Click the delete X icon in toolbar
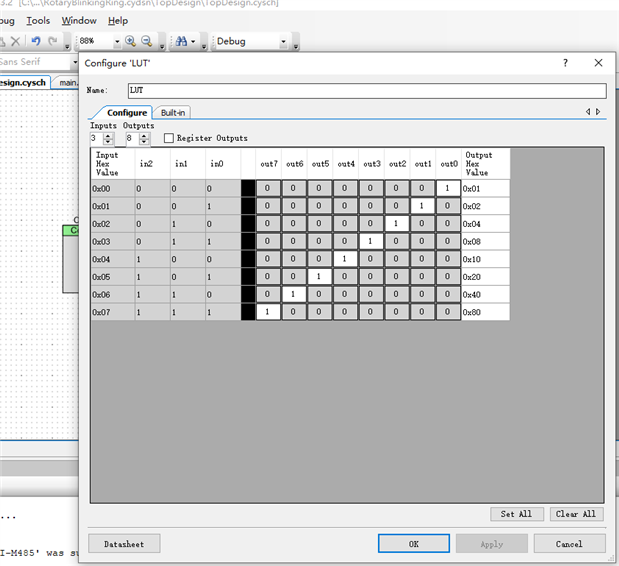The height and width of the screenshot is (566, 619). (x=15, y=41)
